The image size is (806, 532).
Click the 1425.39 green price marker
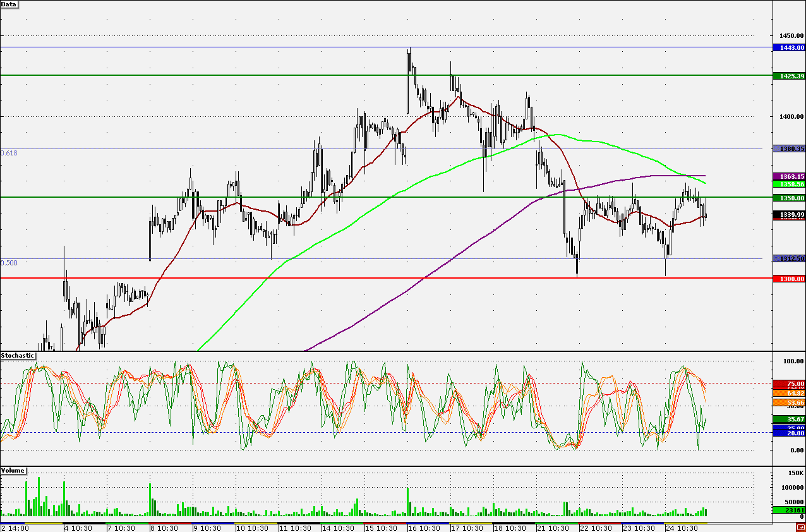[790, 75]
